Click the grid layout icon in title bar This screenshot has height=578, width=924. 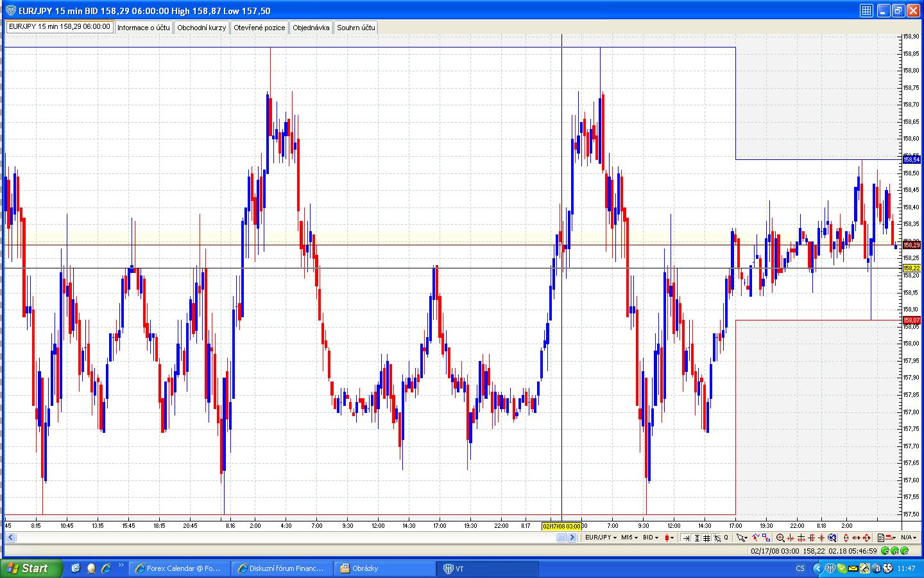(866, 10)
